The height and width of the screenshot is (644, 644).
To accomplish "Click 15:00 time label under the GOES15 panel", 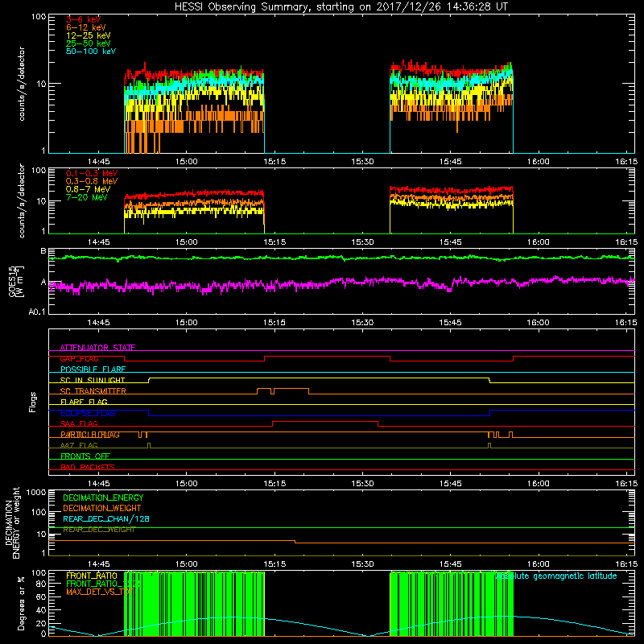I will coord(187,323).
